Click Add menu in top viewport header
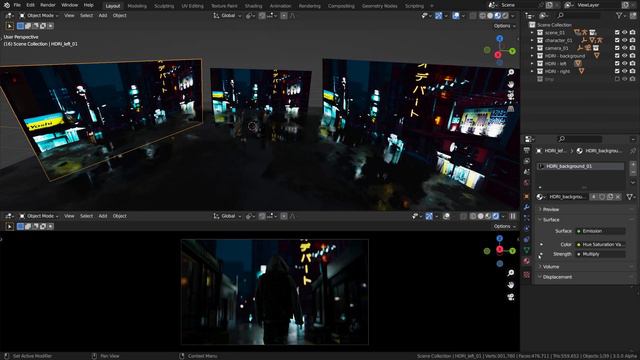The image size is (640, 360). point(103,16)
